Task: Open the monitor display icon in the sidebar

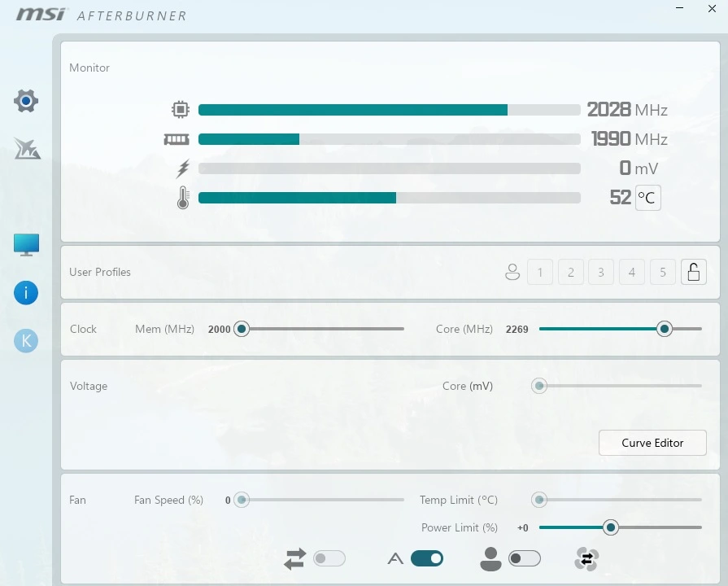Action: pos(27,245)
